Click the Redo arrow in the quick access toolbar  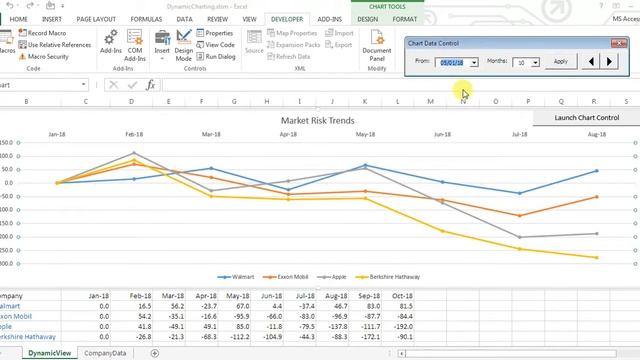click(x=29, y=6)
